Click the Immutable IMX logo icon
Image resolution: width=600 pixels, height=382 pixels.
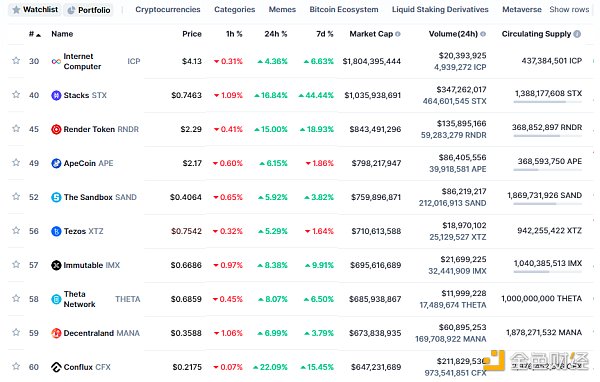(x=56, y=265)
